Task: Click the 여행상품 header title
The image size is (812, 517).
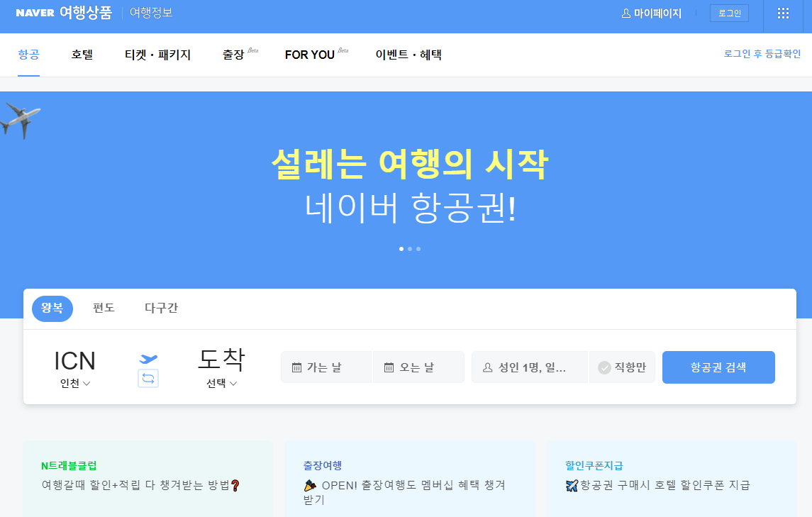Action: tap(85, 13)
